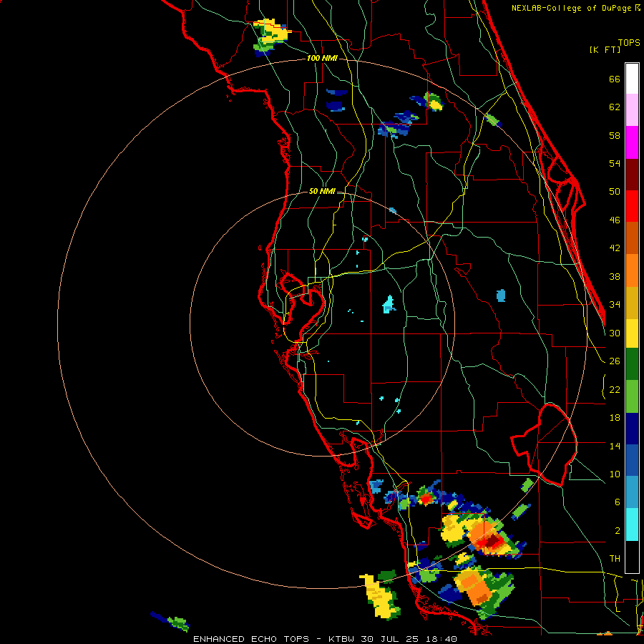Click the orange 38 kft legend swatch

(x=632, y=270)
